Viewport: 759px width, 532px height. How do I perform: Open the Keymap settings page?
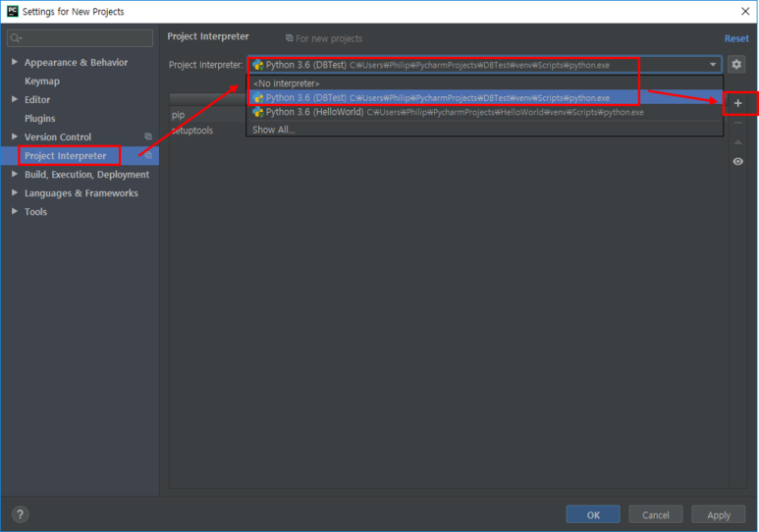pos(42,80)
